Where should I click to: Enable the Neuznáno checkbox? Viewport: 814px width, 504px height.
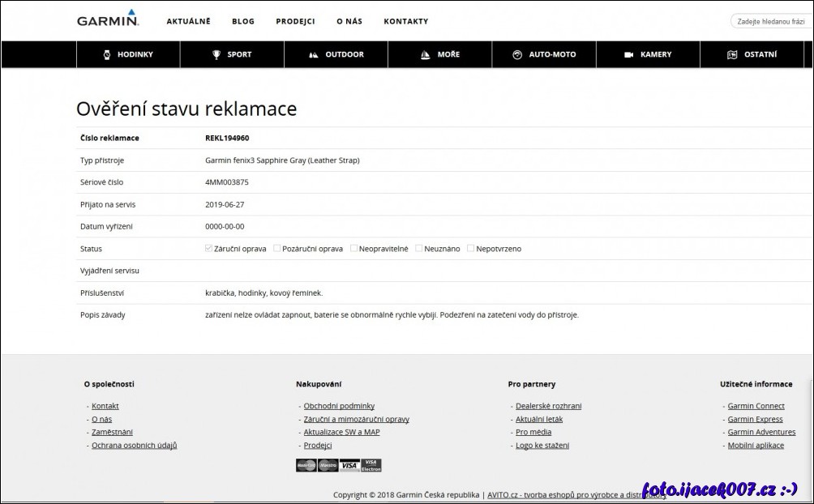pyautogui.click(x=419, y=249)
